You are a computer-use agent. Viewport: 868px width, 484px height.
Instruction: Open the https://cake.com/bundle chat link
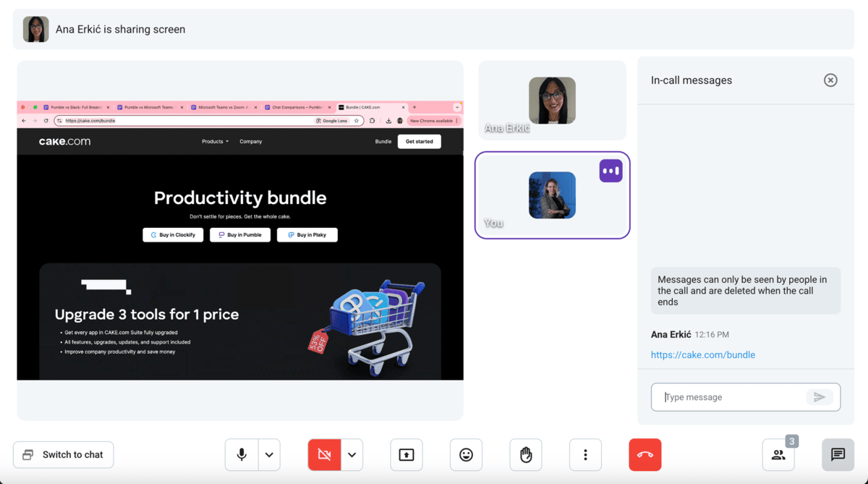coord(703,355)
